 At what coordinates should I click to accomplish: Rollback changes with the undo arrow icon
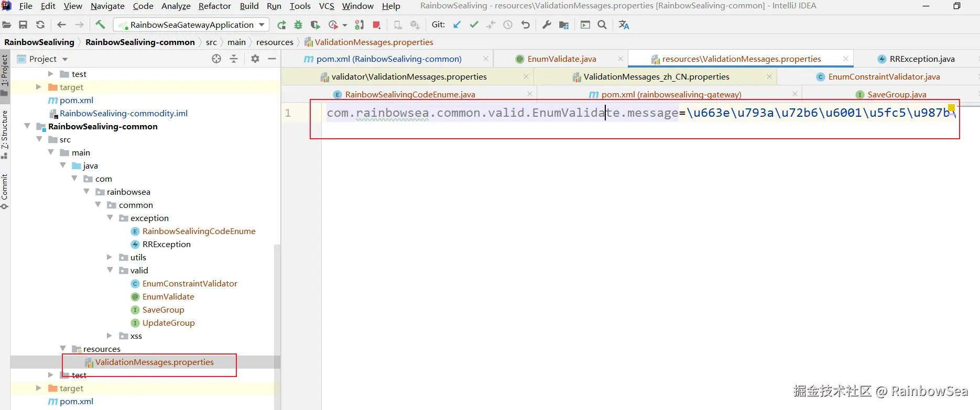point(526,25)
